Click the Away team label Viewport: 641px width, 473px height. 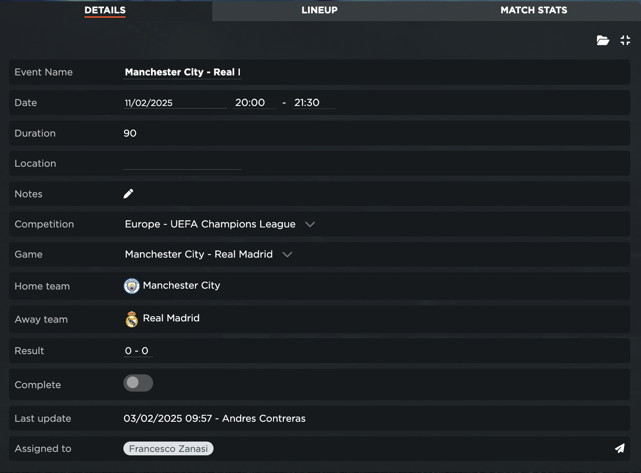[41, 319]
